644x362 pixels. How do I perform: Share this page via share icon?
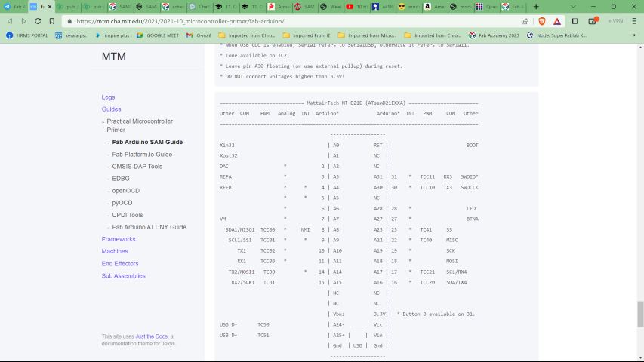[525, 21]
